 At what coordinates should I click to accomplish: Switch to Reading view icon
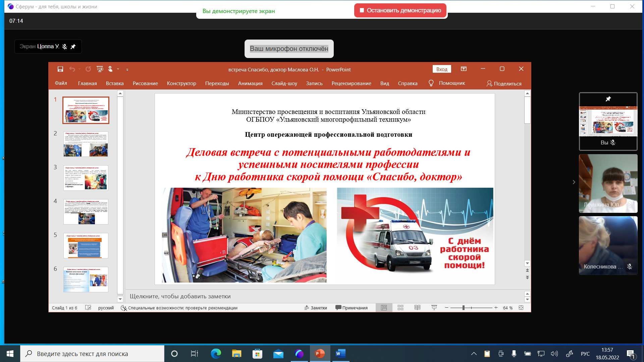(417, 308)
